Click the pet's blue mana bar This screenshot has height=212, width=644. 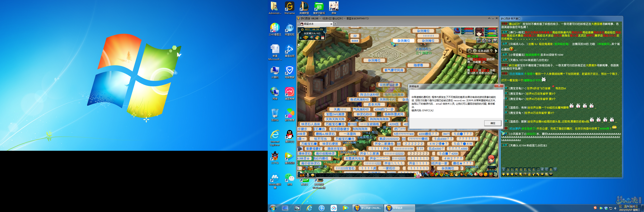(467, 31)
